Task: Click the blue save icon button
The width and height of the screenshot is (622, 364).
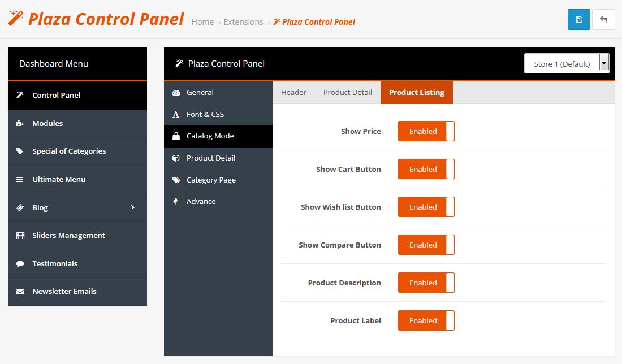Action: coord(579,19)
